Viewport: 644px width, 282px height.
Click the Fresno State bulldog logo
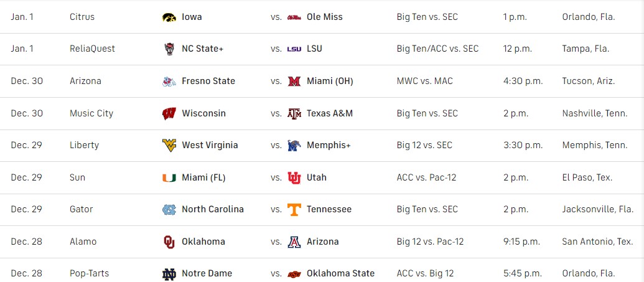tap(169, 81)
